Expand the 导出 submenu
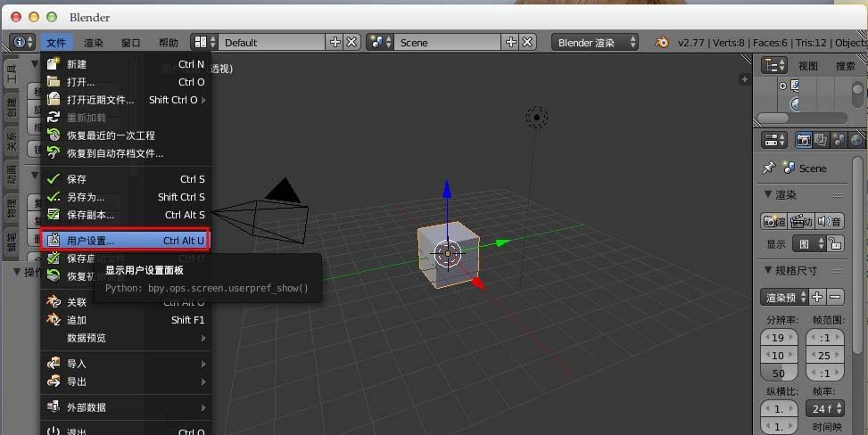Viewport: 868px width, 435px height. [x=126, y=382]
